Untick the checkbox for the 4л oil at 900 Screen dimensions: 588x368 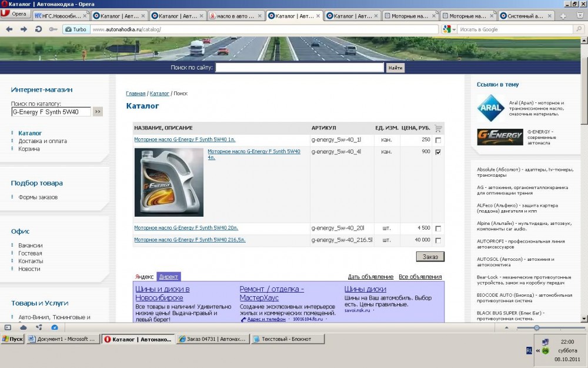click(438, 152)
